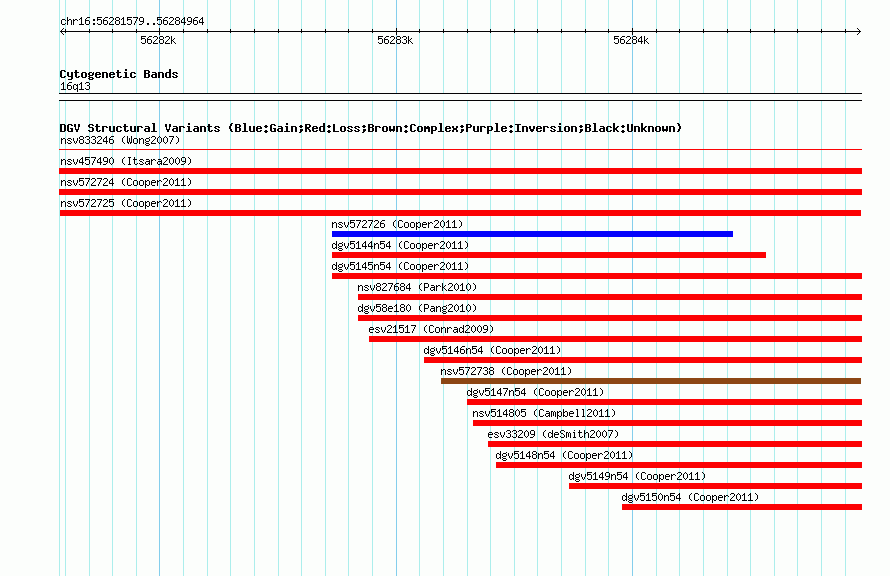Click nsv514805 (Campbell2011) label
Image resolution: width=890 pixels, height=576 pixels.
[544, 413]
